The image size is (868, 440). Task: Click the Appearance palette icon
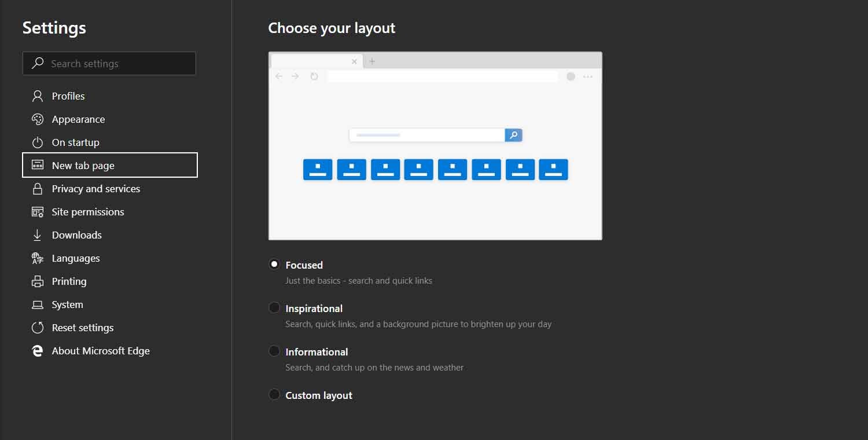(x=38, y=119)
